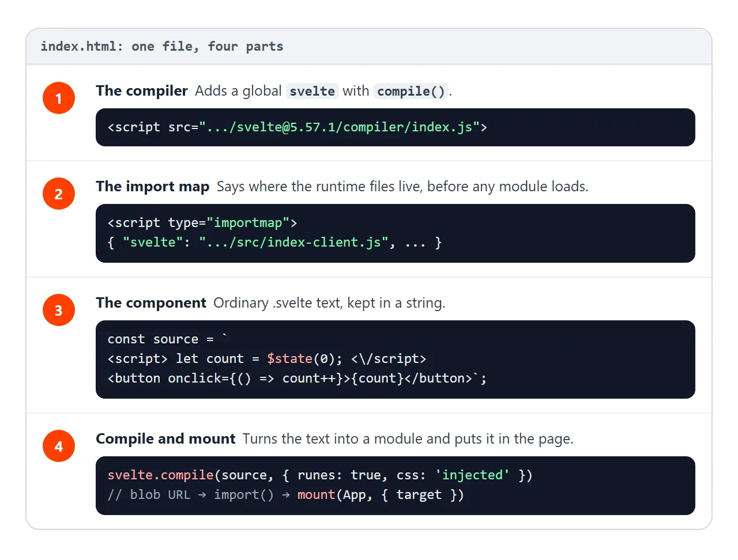738x560 pixels.
Task: Click the code line <script type="importmap">
Action: tap(202, 222)
